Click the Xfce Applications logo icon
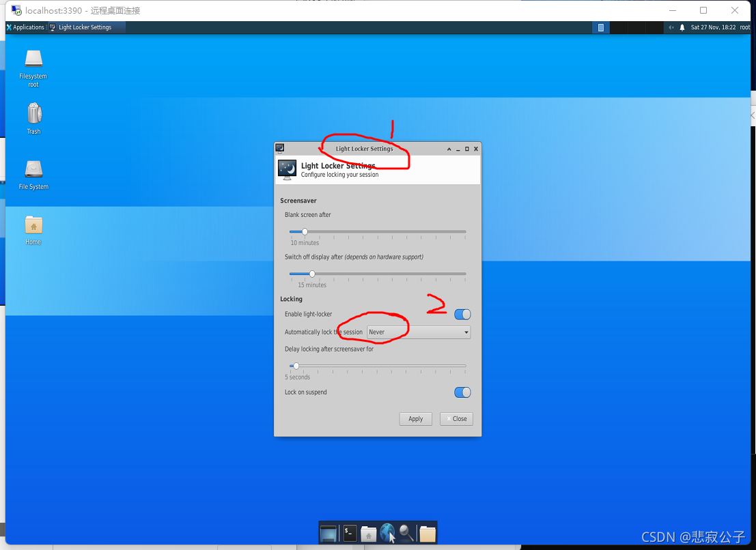 (9, 27)
